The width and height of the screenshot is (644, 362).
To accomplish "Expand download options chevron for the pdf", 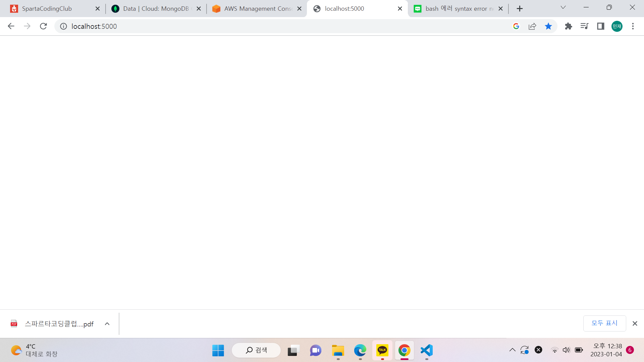I will point(107,324).
